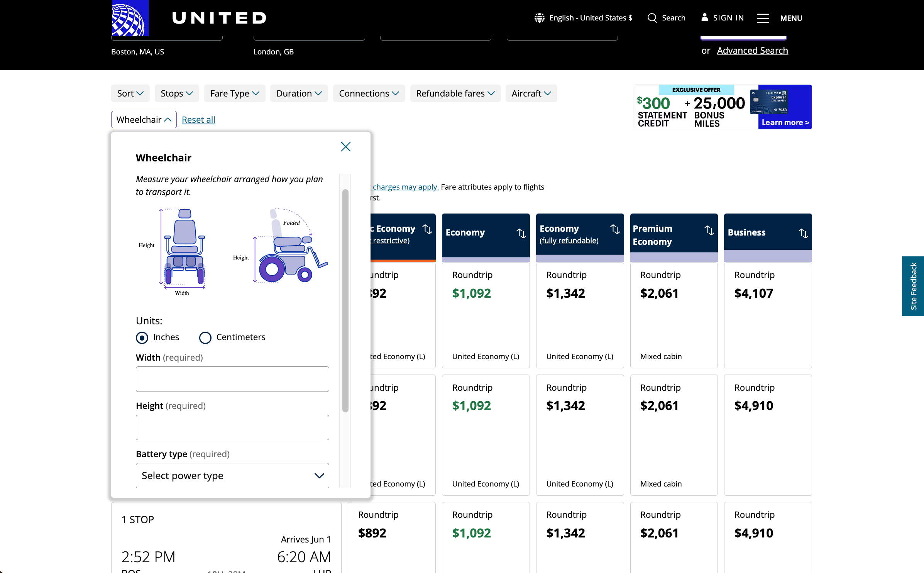Sort Economy fully refundable column arrows

click(615, 229)
